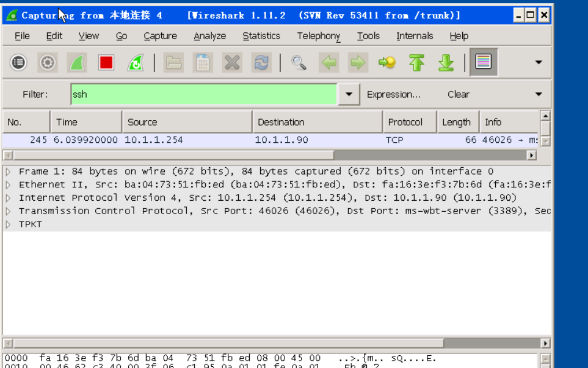Click Go to packet number icon
This screenshot has width=588, height=368.
[x=387, y=62]
